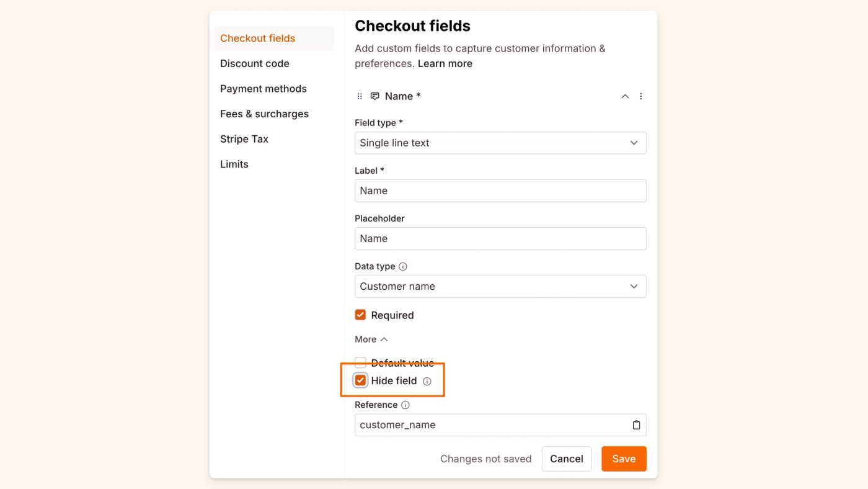
Task: Enable the Default value checkbox
Action: coord(360,362)
